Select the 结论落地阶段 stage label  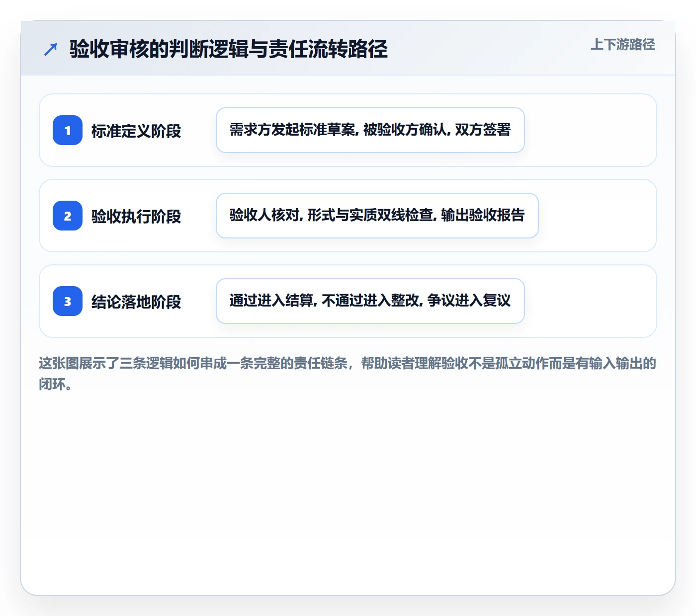point(136,302)
